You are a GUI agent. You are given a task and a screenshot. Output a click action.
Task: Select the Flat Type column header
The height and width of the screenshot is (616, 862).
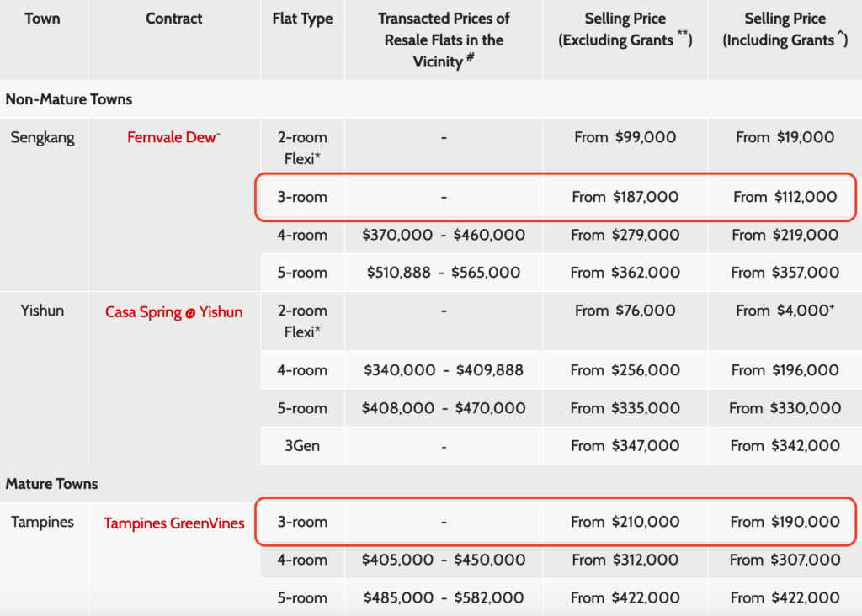click(x=302, y=19)
